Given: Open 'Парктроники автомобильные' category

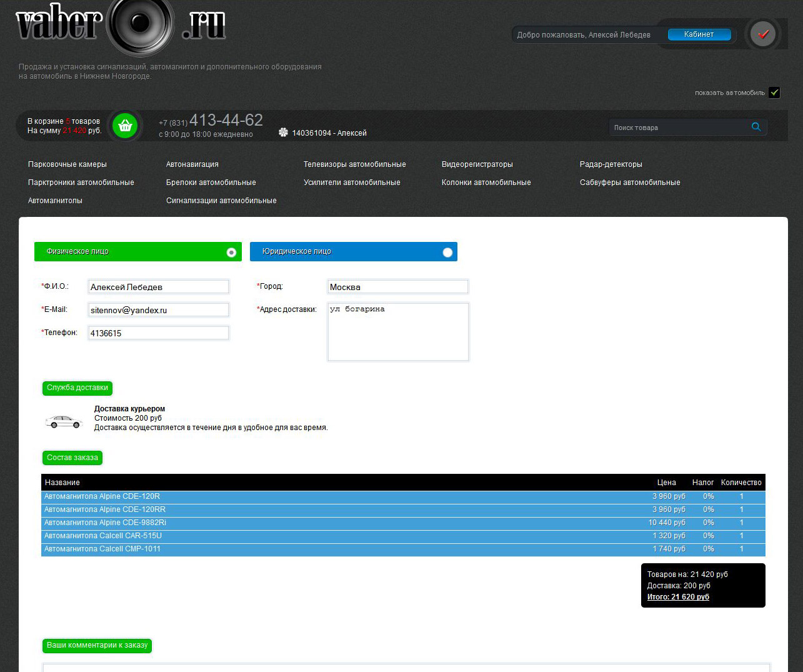Looking at the screenshot, I should 81,183.
